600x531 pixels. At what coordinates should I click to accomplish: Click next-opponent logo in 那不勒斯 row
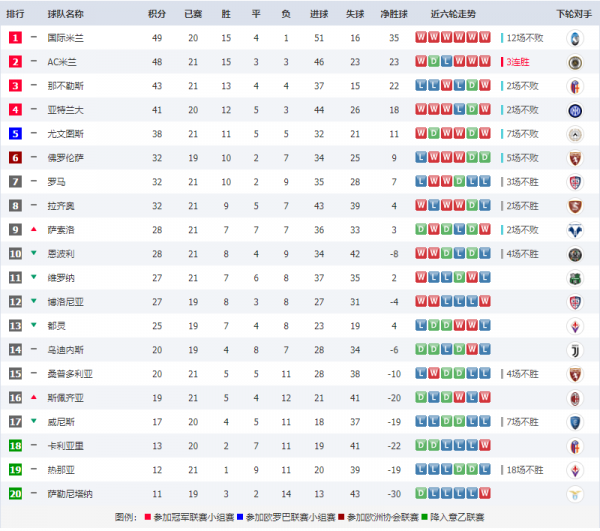(575, 86)
